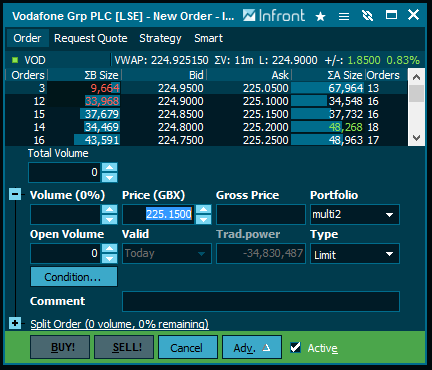Click the SELL! button
432x370 pixels.
click(124, 347)
